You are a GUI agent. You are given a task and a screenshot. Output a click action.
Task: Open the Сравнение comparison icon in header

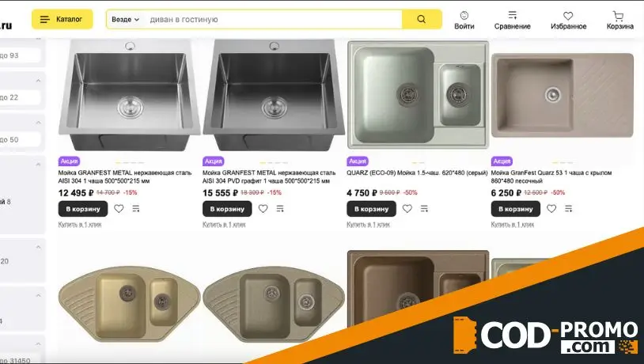click(512, 20)
